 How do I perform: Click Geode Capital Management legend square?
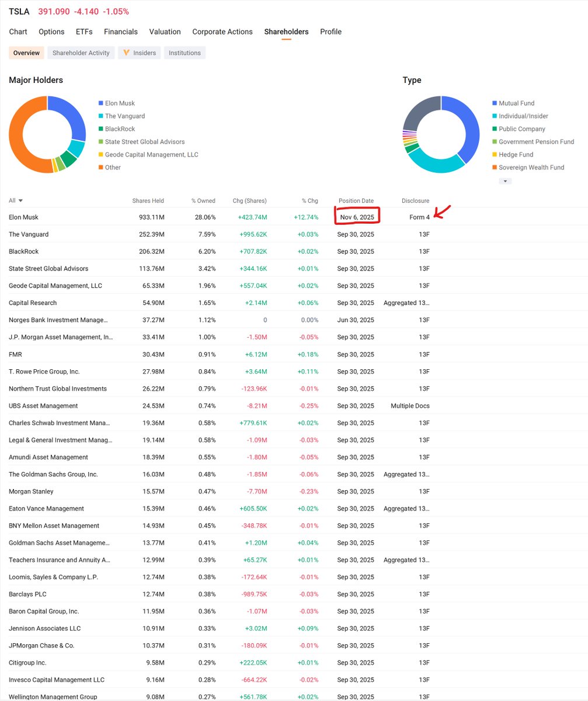(101, 155)
